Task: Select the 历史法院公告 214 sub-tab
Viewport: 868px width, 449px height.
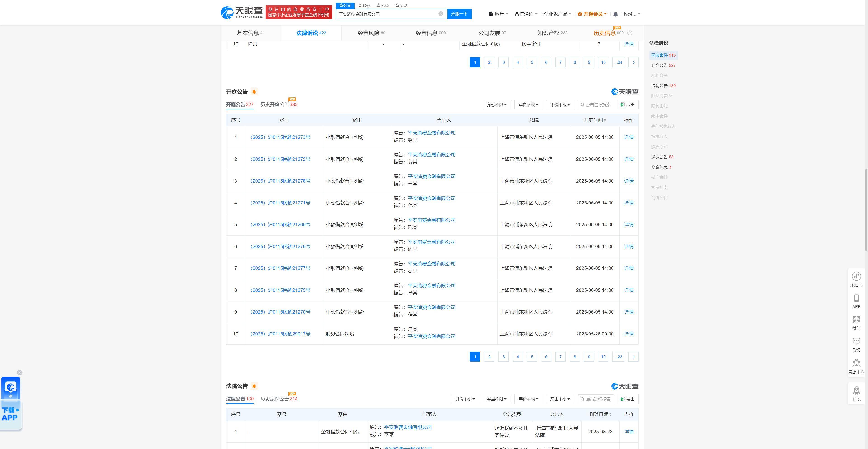Action: point(279,399)
